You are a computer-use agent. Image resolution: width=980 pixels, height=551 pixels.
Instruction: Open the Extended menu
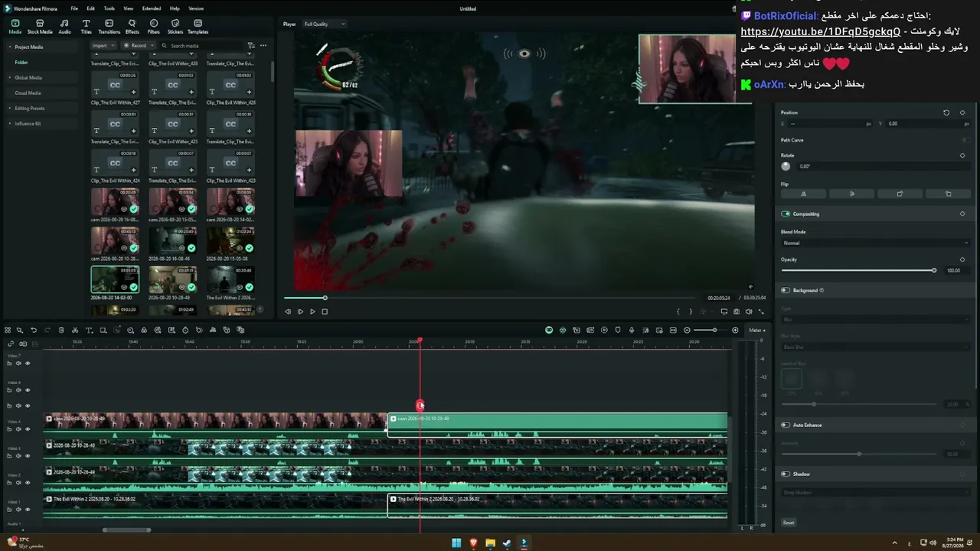152,8
